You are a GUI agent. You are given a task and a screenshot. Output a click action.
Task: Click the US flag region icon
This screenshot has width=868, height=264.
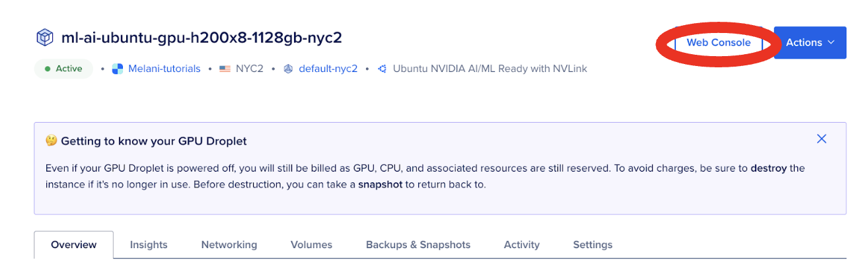click(225, 69)
